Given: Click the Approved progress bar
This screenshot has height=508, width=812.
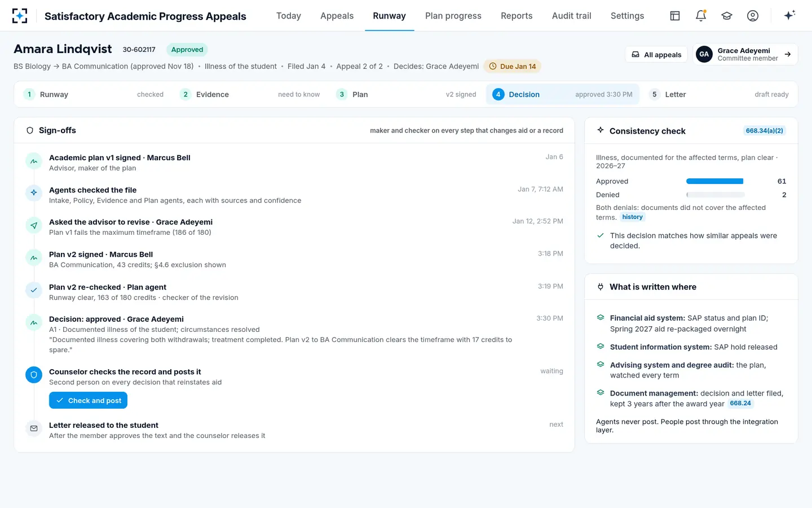Looking at the screenshot, I should (715, 181).
